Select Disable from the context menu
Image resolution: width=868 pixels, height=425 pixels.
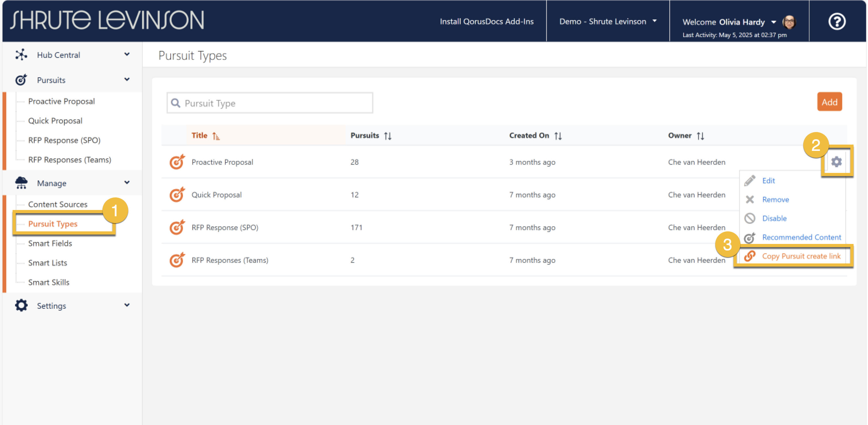point(774,218)
